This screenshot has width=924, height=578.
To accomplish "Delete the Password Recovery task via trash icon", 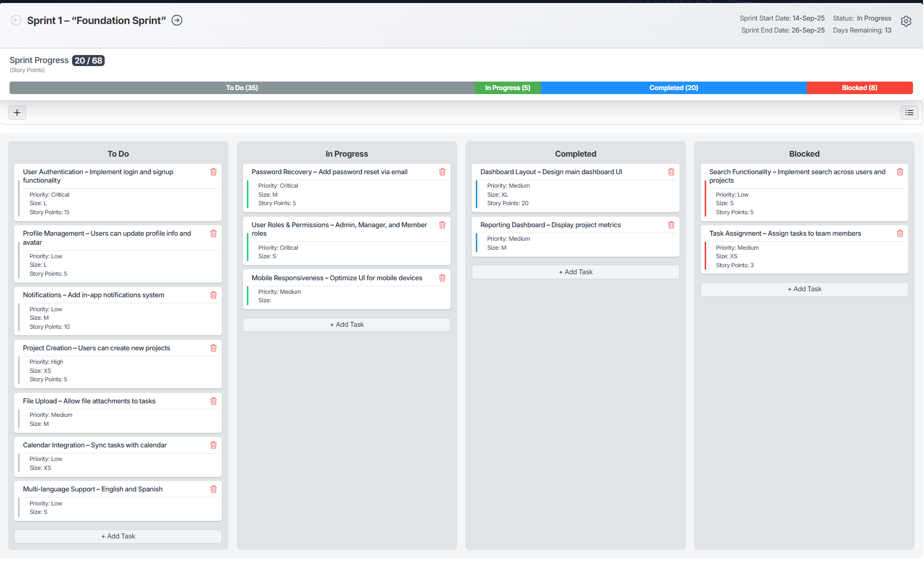I will tap(442, 172).
